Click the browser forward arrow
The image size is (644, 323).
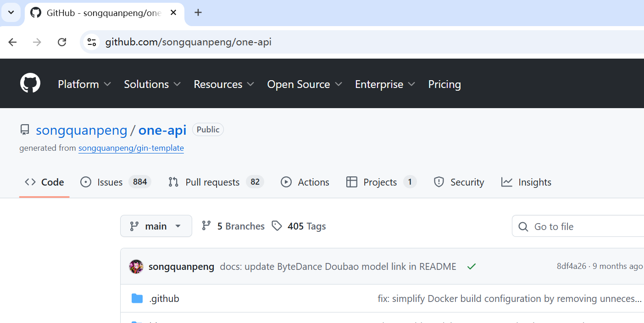tap(37, 42)
